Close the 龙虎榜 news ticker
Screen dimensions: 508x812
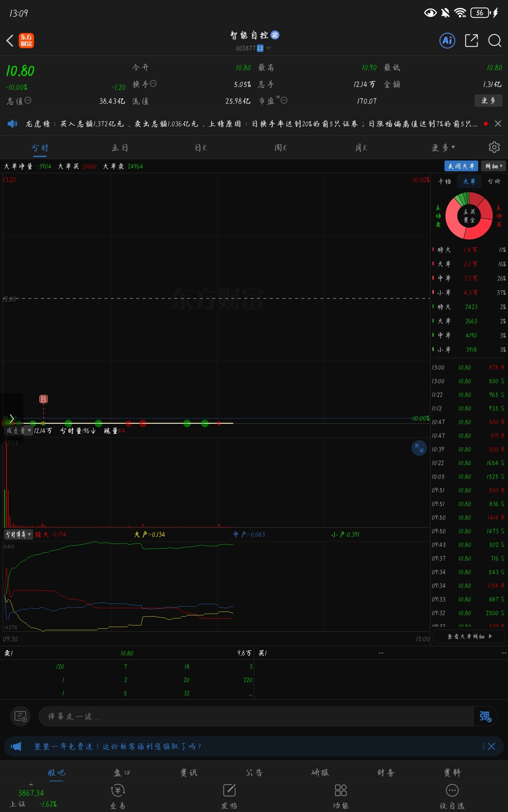tap(498, 124)
